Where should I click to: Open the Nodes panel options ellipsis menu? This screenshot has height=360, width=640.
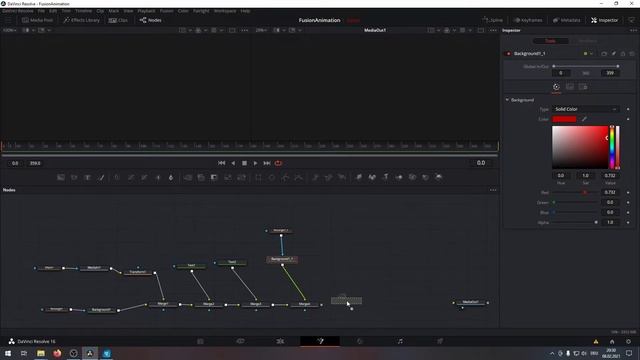(493, 190)
